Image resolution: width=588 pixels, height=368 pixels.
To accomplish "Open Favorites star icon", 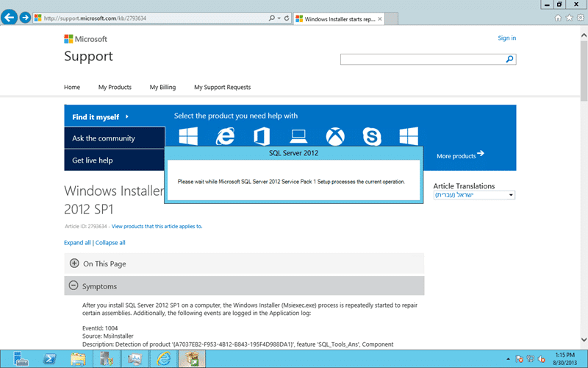I will tap(569, 18).
